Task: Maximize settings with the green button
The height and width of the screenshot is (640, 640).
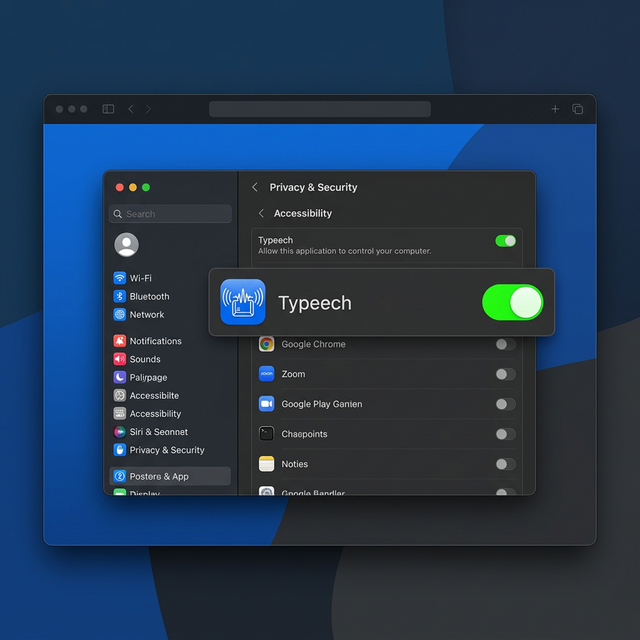Action: click(146, 187)
